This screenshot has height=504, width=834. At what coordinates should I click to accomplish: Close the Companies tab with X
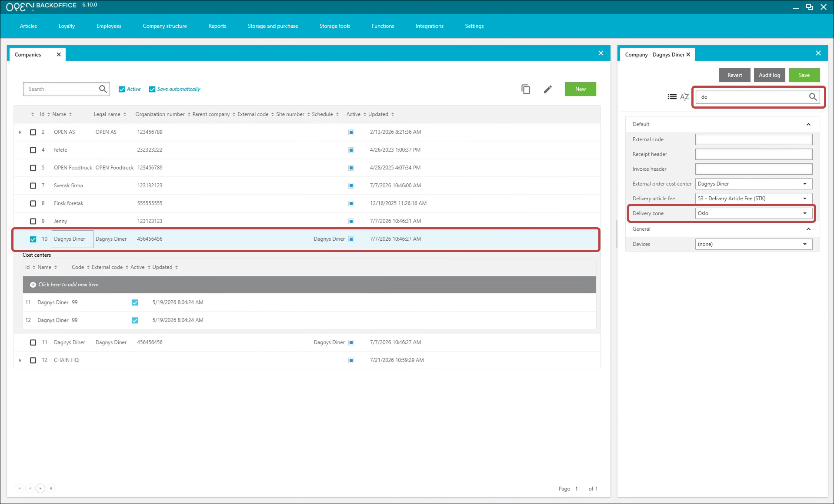coord(59,54)
